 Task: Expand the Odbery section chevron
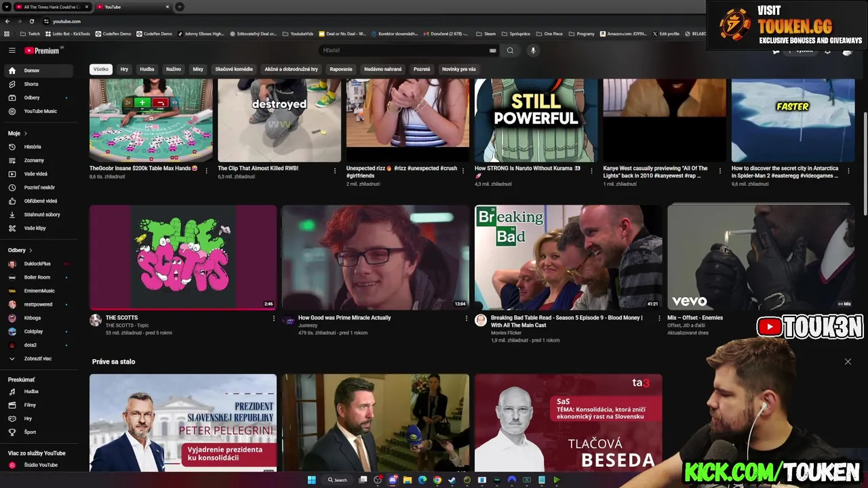click(x=31, y=250)
